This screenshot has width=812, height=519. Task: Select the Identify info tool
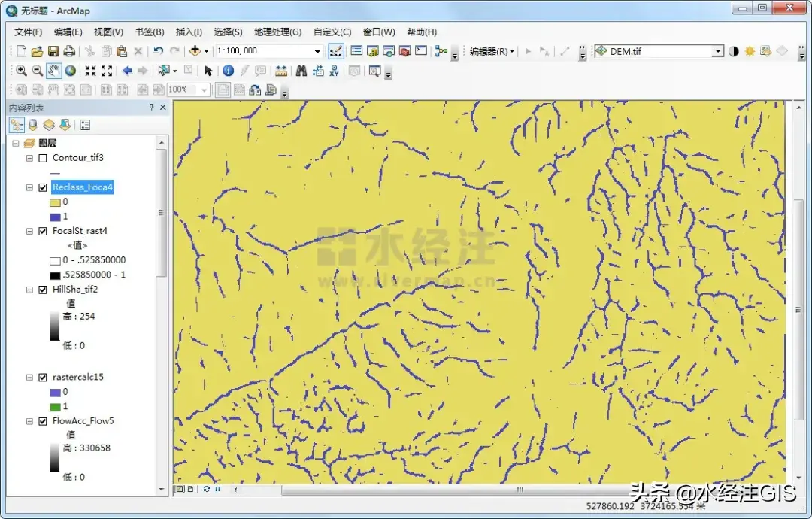tap(228, 71)
